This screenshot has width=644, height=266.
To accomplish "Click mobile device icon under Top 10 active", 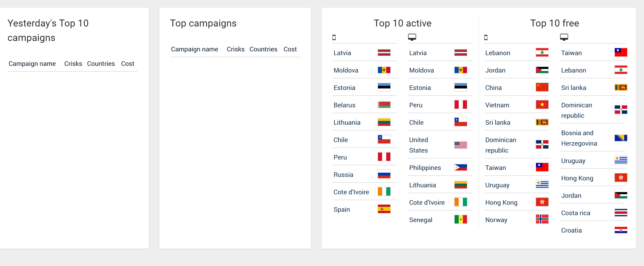I will [x=334, y=37].
